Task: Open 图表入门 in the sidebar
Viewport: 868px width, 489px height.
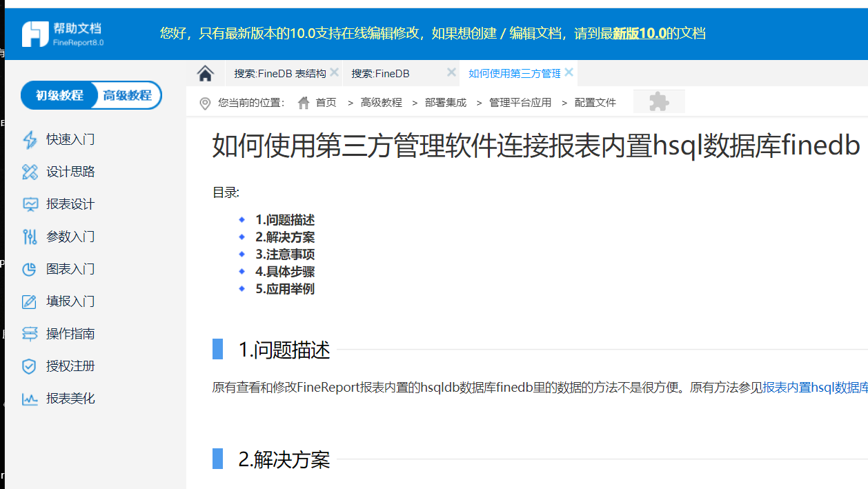Action: (70, 269)
